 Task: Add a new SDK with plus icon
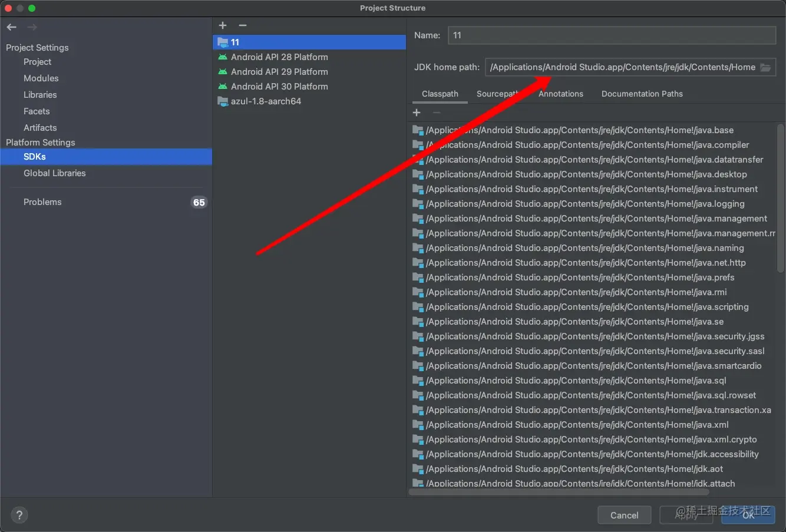point(223,25)
